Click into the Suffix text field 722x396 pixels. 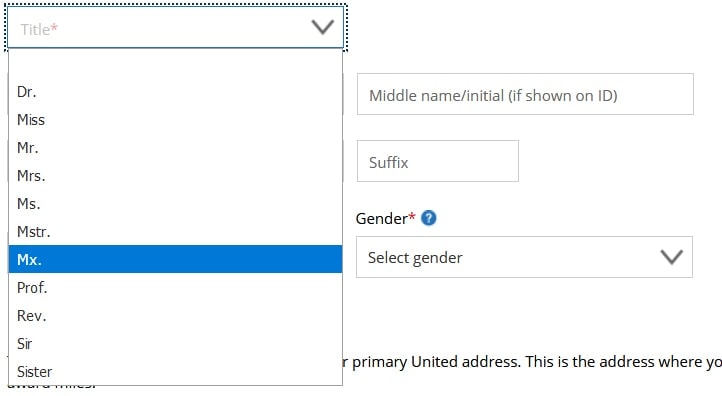(437, 161)
